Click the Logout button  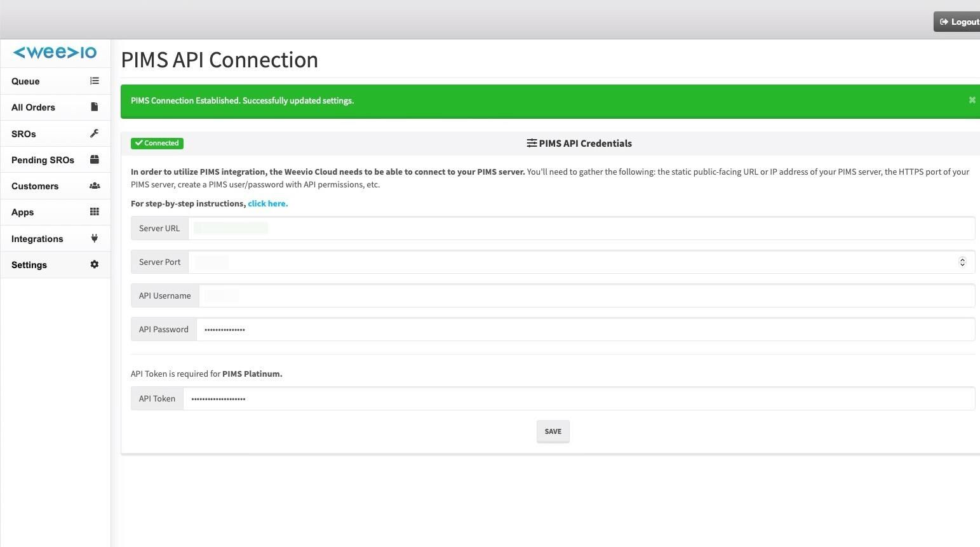[x=957, y=22]
